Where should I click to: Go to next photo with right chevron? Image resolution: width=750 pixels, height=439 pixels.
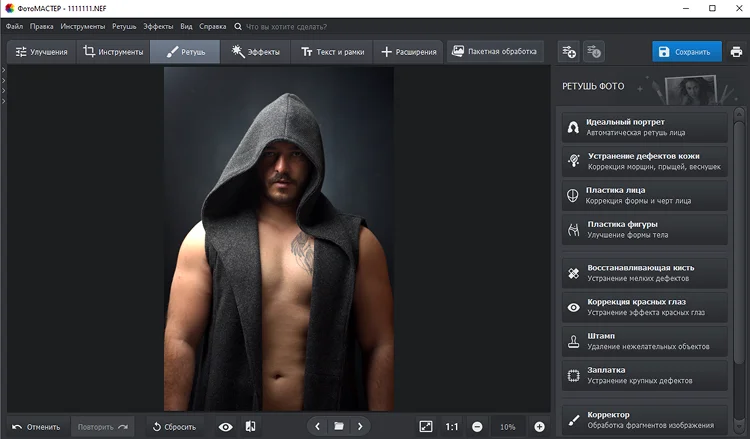[x=361, y=427]
